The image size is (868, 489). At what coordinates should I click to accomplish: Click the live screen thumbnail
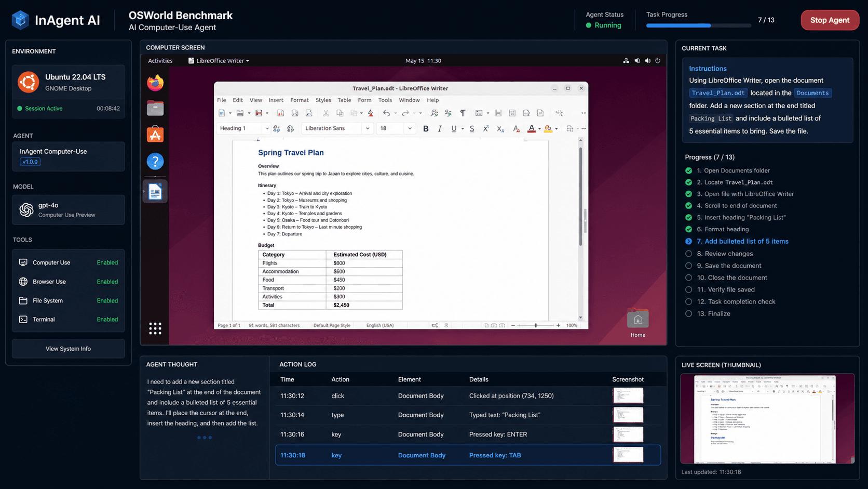coord(767,418)
